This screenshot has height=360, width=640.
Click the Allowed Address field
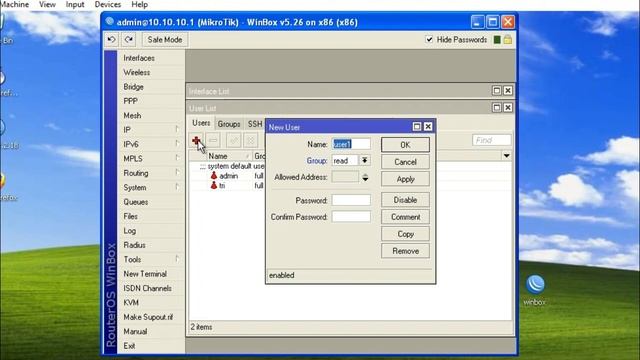pyautogui.click(x=345, y=177)
